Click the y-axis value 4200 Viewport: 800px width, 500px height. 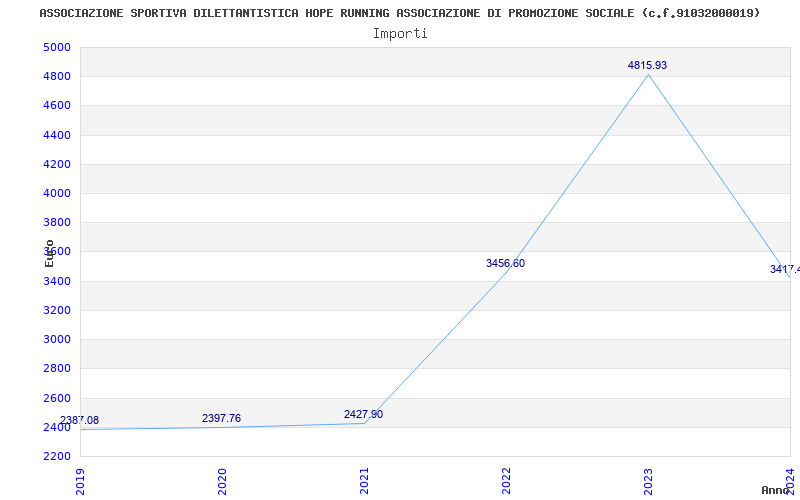[x=57, y=164]
